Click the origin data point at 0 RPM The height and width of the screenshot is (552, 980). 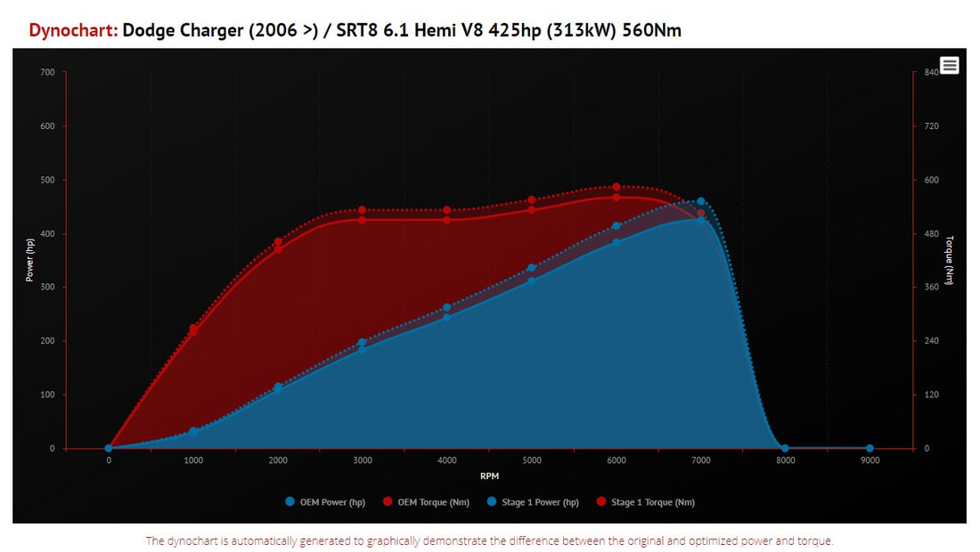point(108,449)
